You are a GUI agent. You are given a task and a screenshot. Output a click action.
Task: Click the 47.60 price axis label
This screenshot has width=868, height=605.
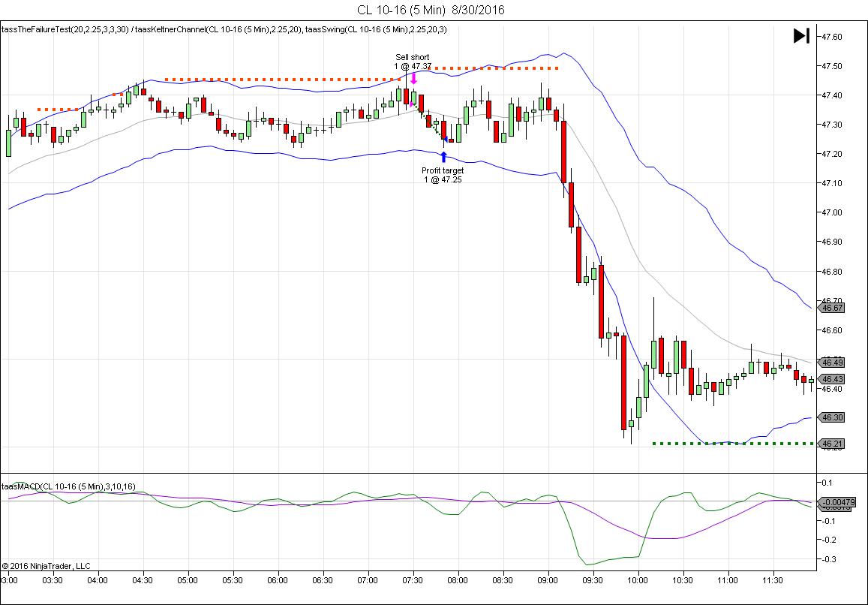(x=831, y=37)
